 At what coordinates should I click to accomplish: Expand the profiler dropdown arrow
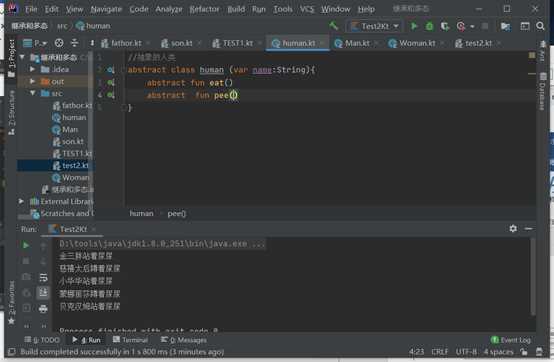(472, 26)
